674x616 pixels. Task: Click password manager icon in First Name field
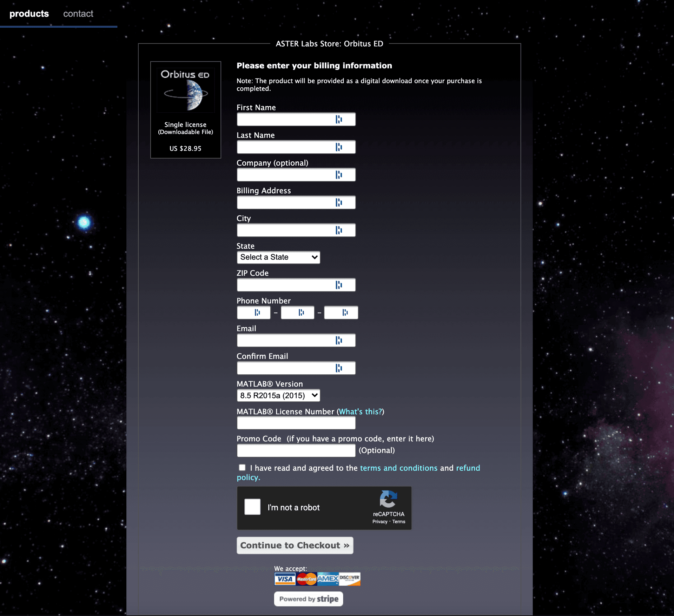(338, 120)
